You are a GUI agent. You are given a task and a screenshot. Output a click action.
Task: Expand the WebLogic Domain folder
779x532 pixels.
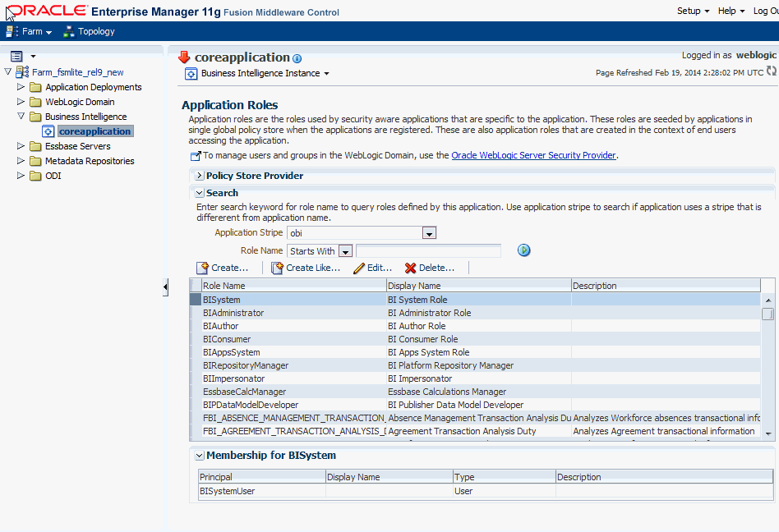pos(21,102)
